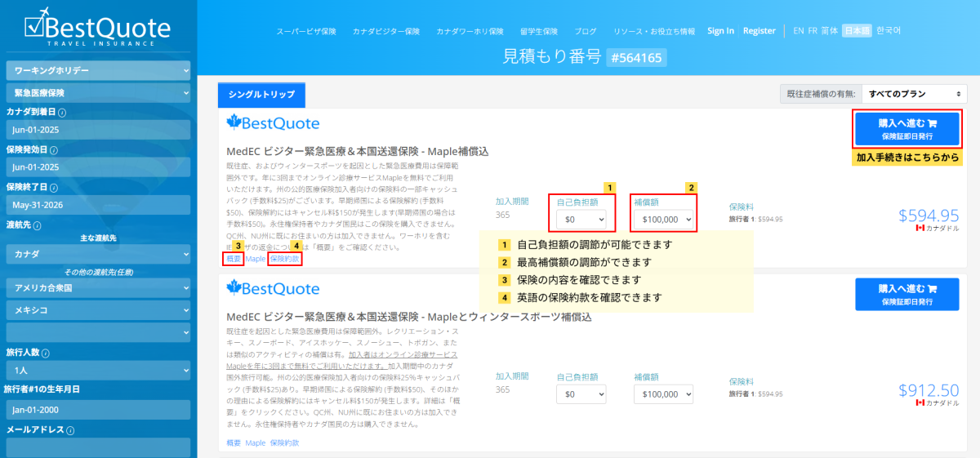Click the メールアドレス input field

(98, 447)
